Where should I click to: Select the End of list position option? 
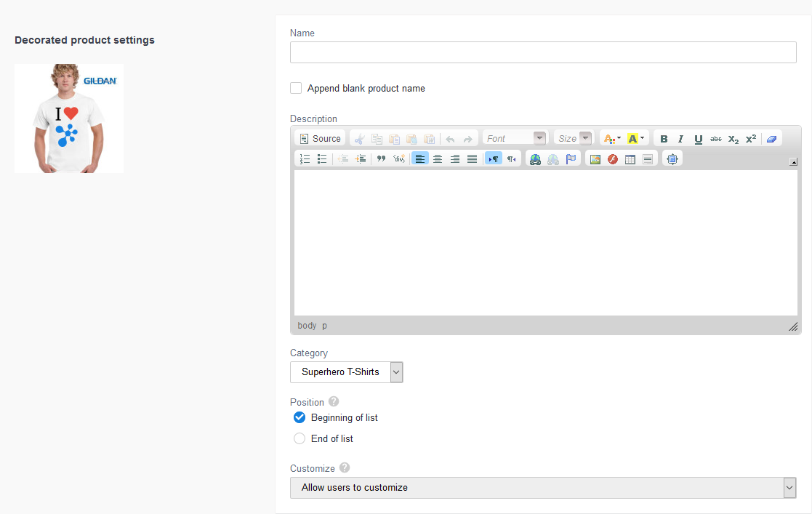pos(299,438)
